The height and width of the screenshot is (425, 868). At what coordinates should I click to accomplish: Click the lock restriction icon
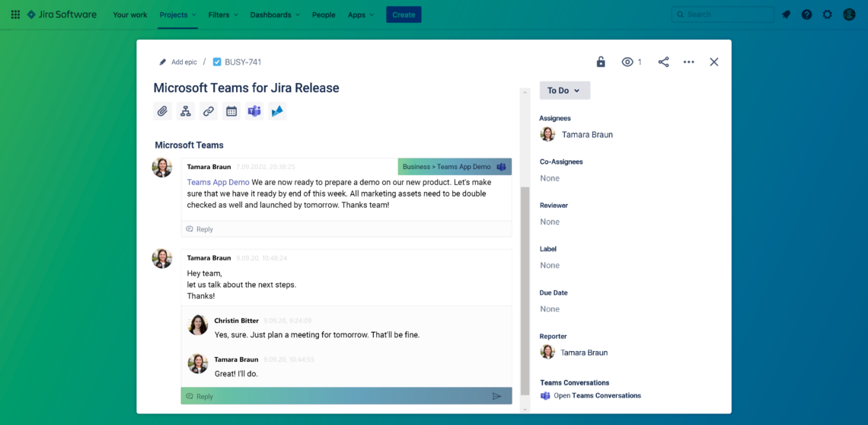[601, 62]
